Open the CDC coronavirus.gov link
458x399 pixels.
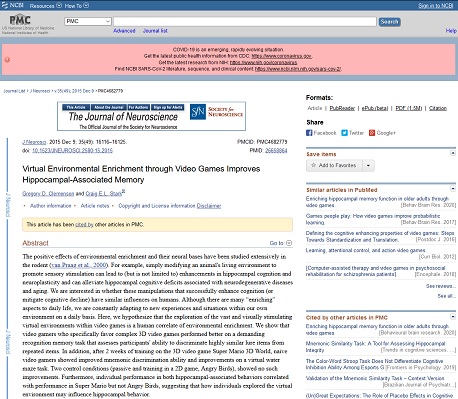point(281,56)
